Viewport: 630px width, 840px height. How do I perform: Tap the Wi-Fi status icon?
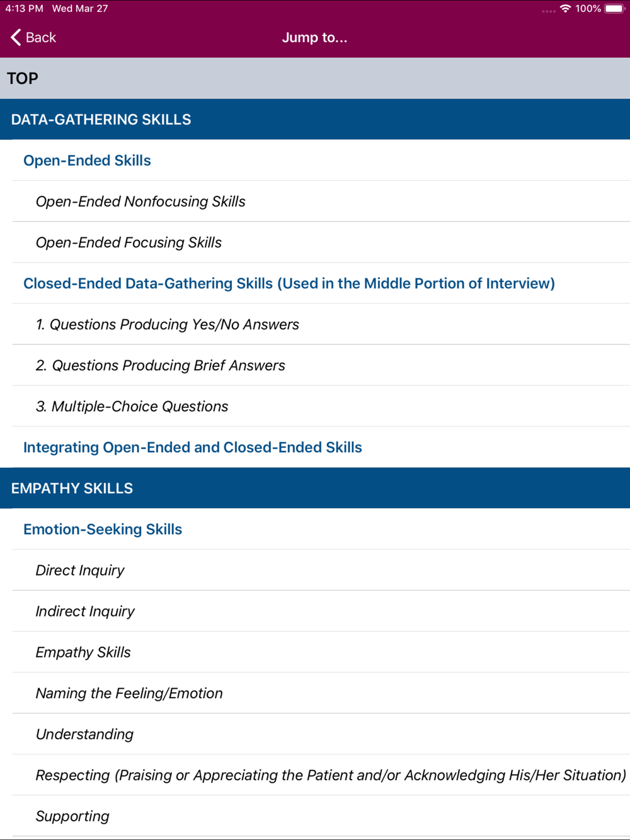[x=565, y=9]
